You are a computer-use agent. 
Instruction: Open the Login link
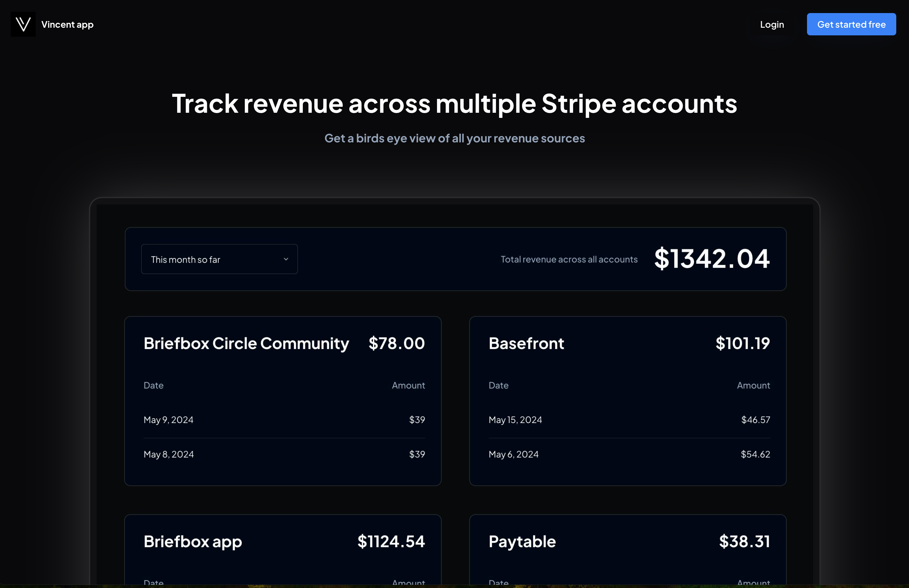pyautogui.click(x=772, y=25)
